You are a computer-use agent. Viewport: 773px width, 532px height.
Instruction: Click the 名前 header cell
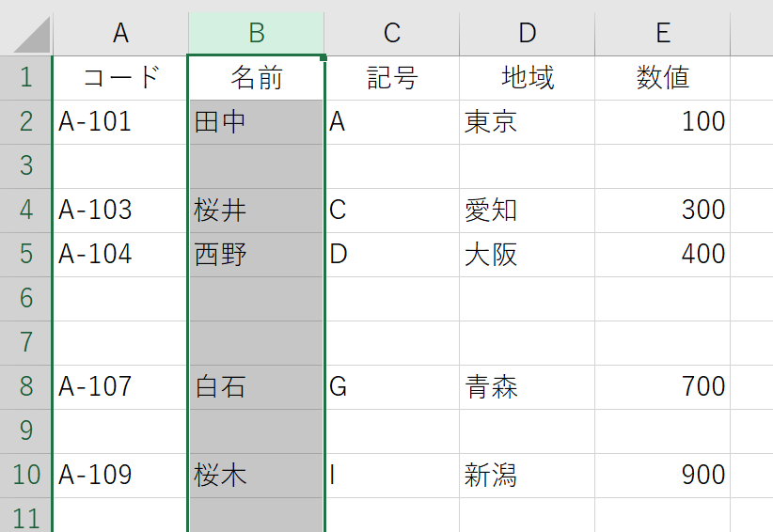257,78
